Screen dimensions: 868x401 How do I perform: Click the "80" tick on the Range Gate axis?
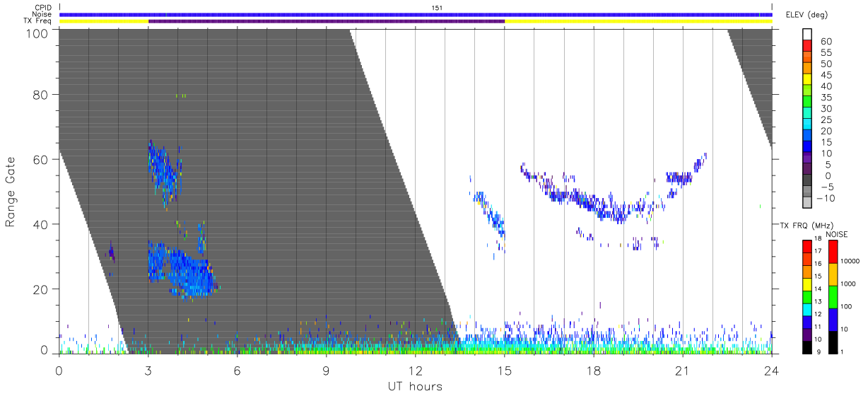coord(41,94)
